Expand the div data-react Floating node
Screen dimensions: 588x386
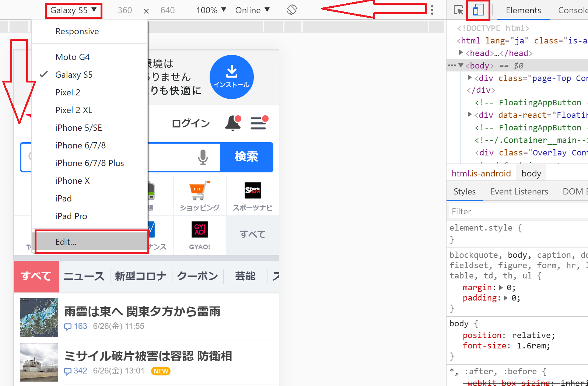470,115
